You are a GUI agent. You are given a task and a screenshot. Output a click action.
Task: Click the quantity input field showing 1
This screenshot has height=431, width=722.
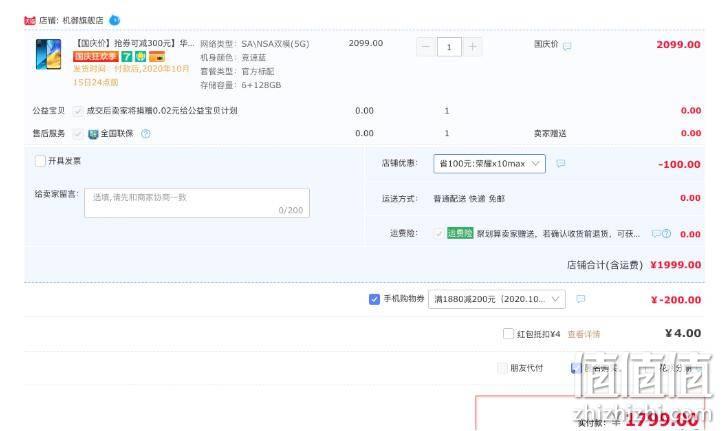pos(449,47)
